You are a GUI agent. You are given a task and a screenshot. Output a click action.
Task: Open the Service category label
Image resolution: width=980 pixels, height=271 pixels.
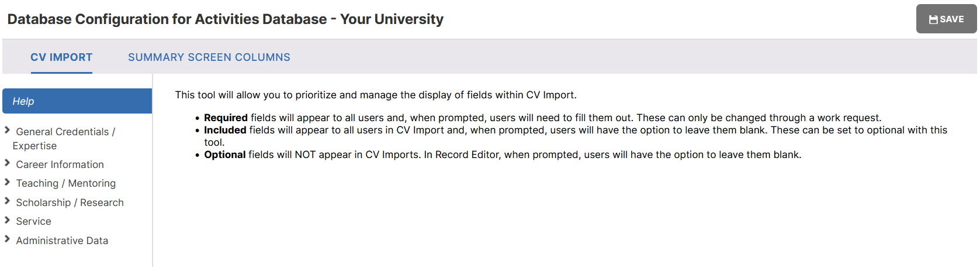click(x=34, y=221)
